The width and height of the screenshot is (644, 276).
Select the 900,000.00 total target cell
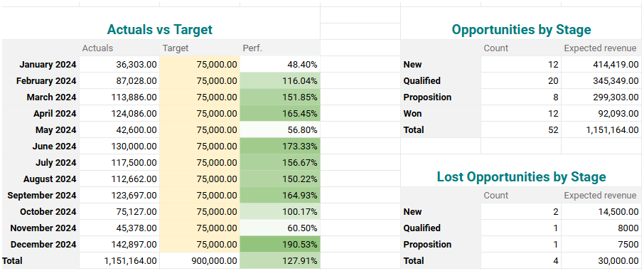coord(200,261)
